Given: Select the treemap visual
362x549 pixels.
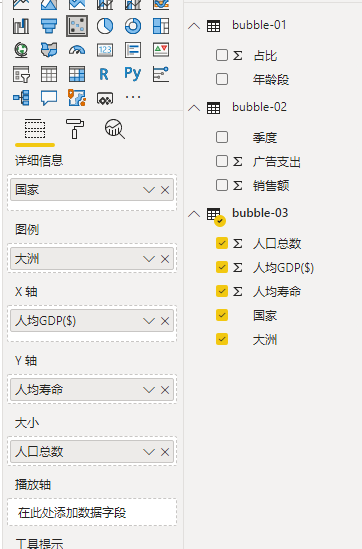Looking at the screenshot, I should (x=161, y=26).
